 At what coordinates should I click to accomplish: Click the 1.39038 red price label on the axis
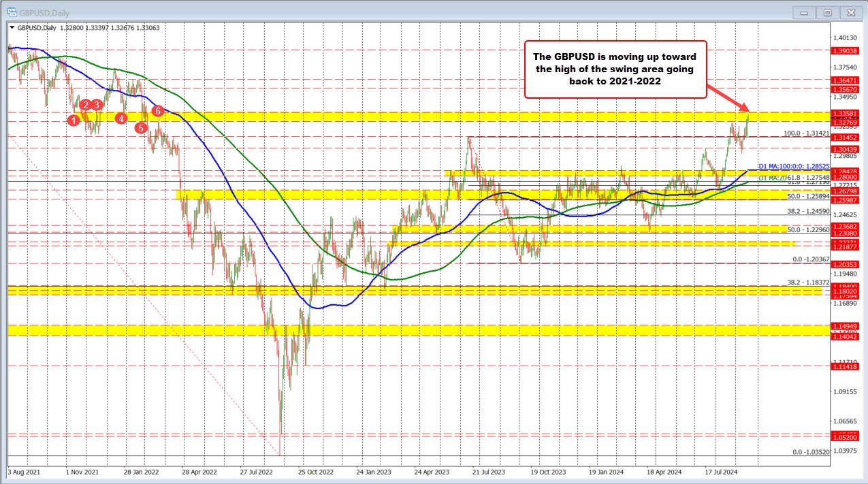845,50
